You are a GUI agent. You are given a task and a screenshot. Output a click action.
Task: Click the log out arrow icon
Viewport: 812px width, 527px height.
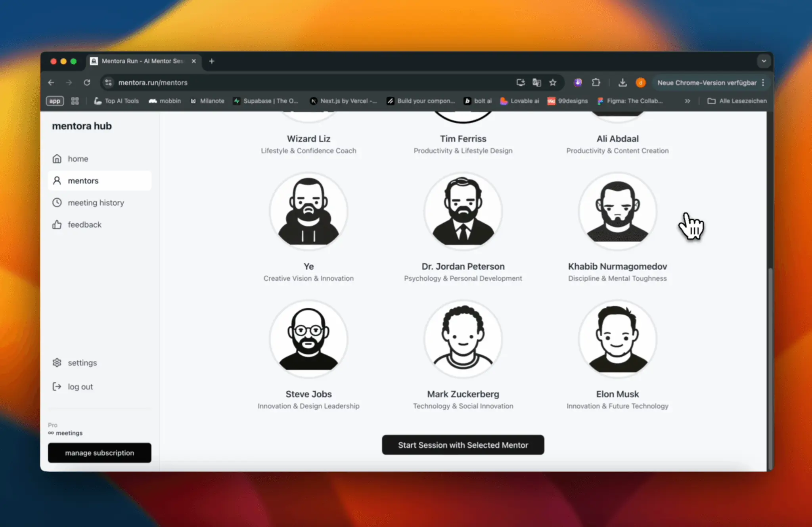pos(57,387)
